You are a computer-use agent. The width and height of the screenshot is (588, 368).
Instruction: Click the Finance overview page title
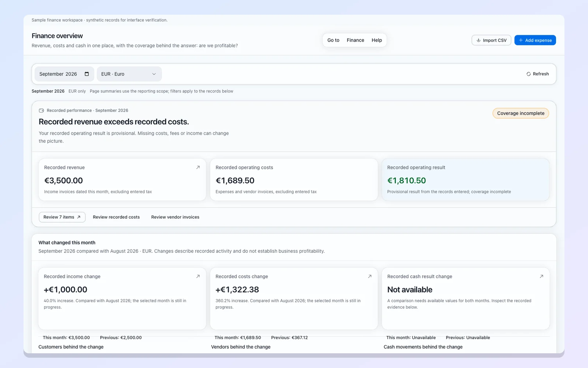click(x=57, y=36)
